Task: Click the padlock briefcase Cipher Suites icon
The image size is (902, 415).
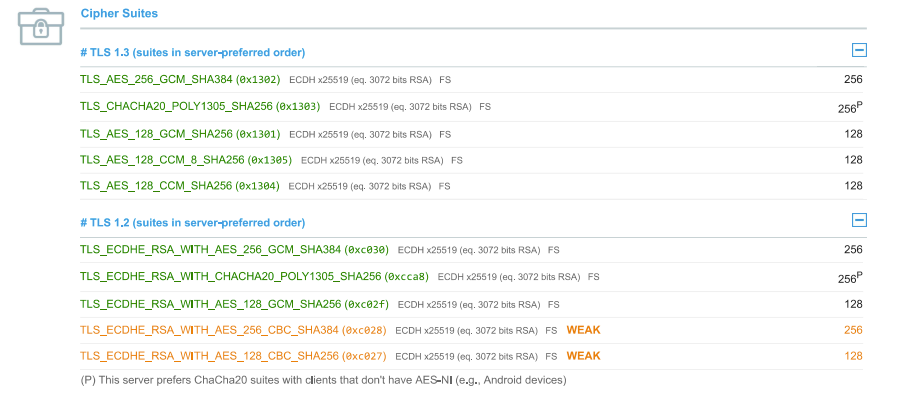Action: pyautogui.click(x=42, y=26)
